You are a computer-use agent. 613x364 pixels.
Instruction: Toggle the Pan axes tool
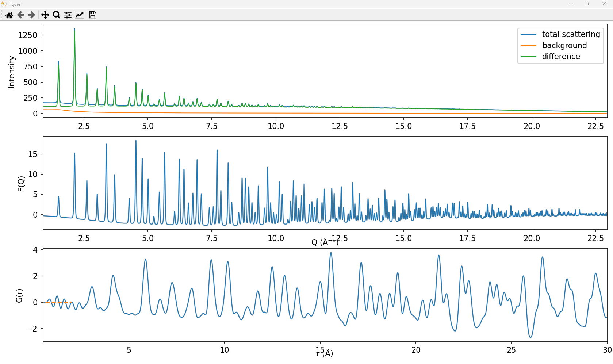coord(45,15)
